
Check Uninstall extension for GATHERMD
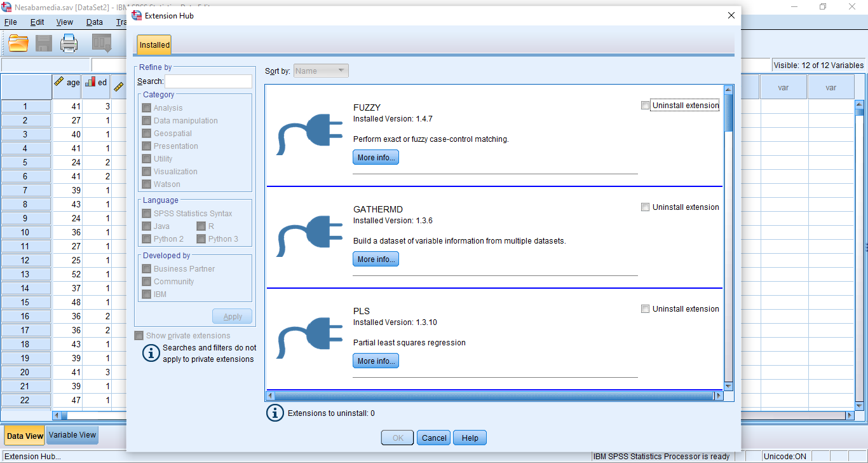[x=646, y=207]
